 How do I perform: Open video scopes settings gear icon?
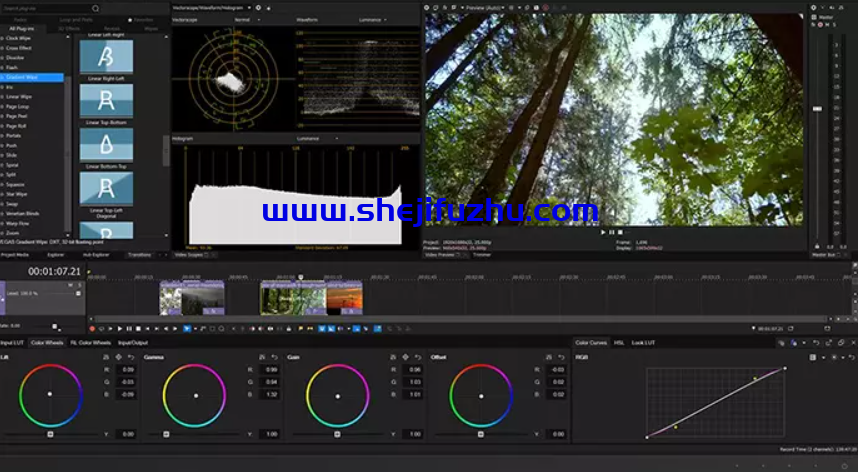coord(258,8)
